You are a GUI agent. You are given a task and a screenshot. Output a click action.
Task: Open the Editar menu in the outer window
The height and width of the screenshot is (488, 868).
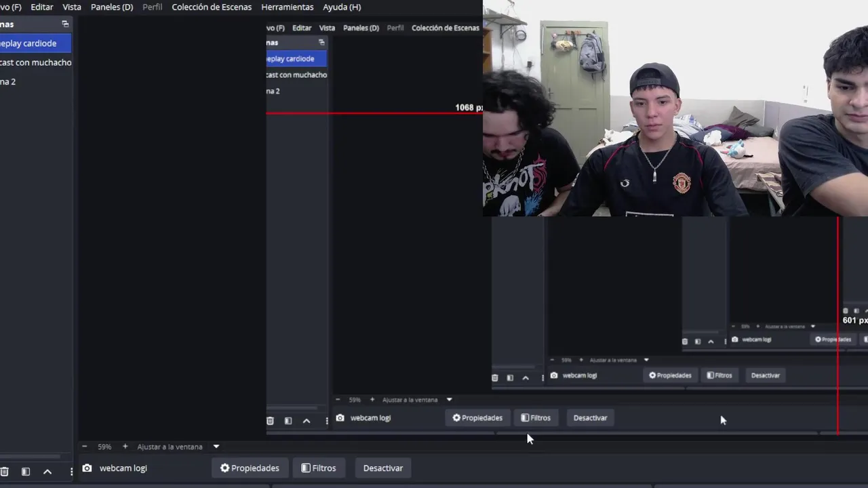(42, 7)
